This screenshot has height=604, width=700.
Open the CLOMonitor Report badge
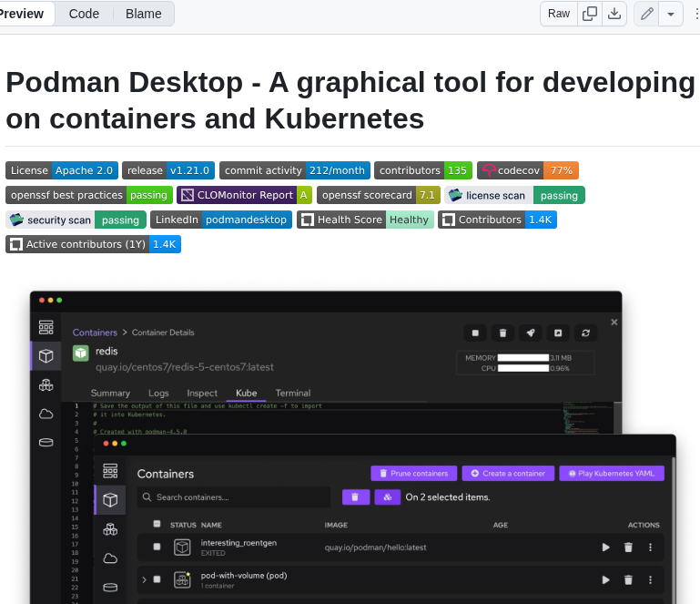click(244, 195)
